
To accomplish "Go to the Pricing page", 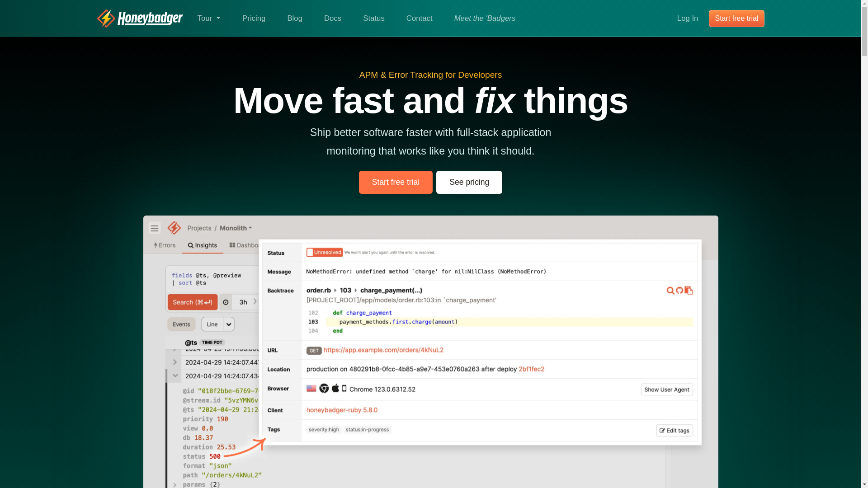I will [254, 19].
